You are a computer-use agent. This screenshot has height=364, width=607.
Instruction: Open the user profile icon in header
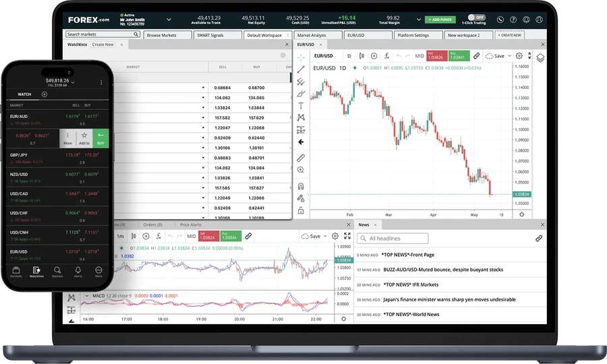click(x=539, y=20)
